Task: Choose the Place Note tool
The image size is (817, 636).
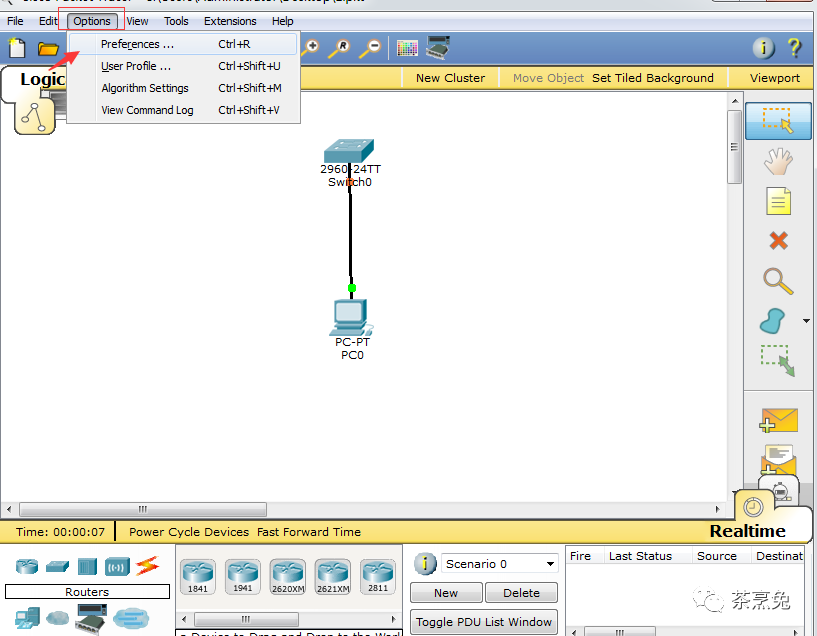Action: (778, 201)
